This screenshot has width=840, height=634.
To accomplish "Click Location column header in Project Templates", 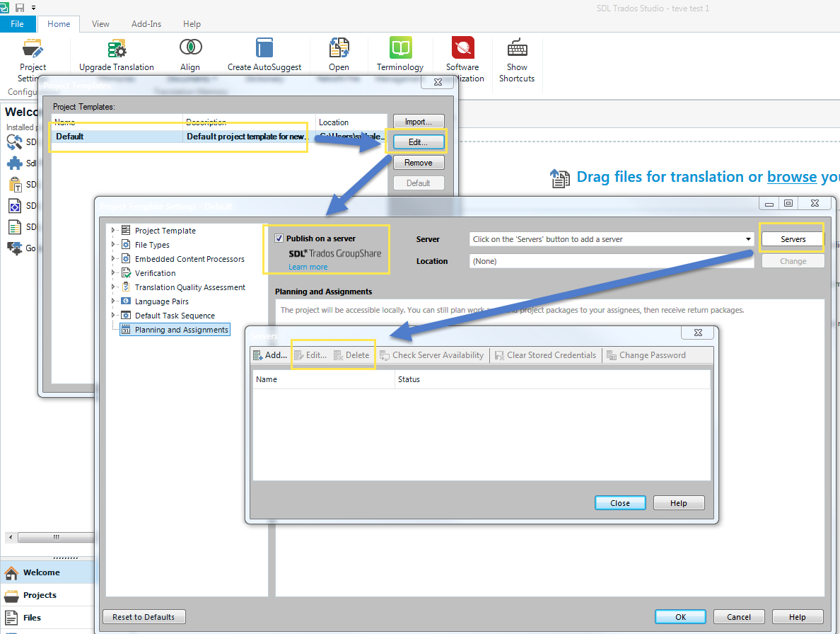I will [x=351, y=122].
